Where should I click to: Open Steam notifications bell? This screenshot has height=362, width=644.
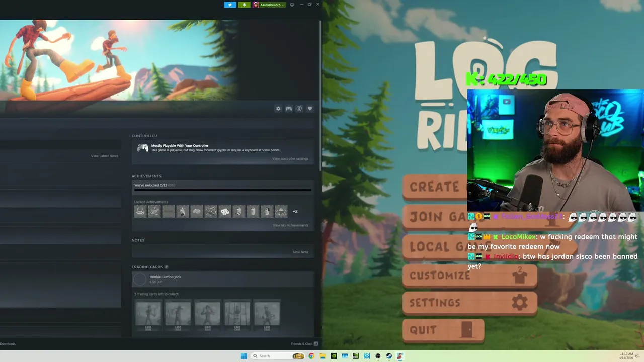pyautogui.click(x=244, y=5)
